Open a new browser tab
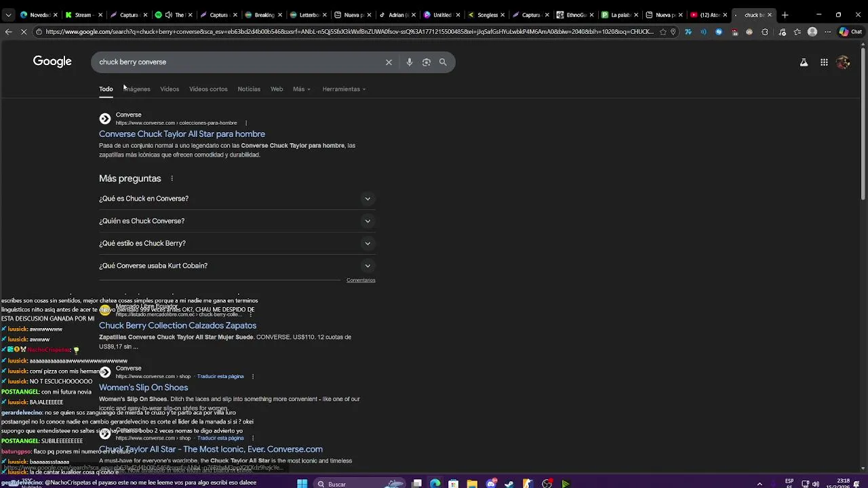 (785, 15)
